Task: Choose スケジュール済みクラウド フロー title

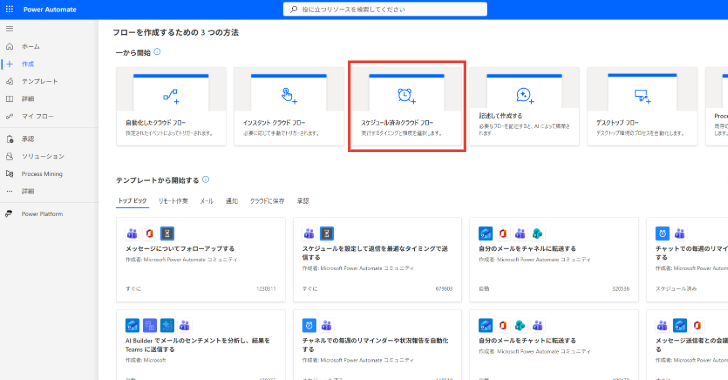Action: point(397,123)
